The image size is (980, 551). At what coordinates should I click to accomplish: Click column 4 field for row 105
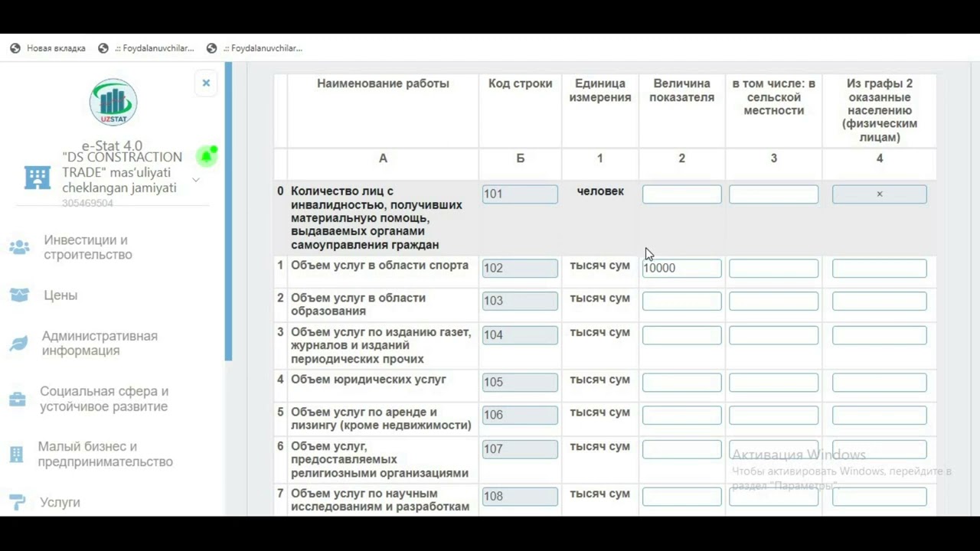(879, 382)
